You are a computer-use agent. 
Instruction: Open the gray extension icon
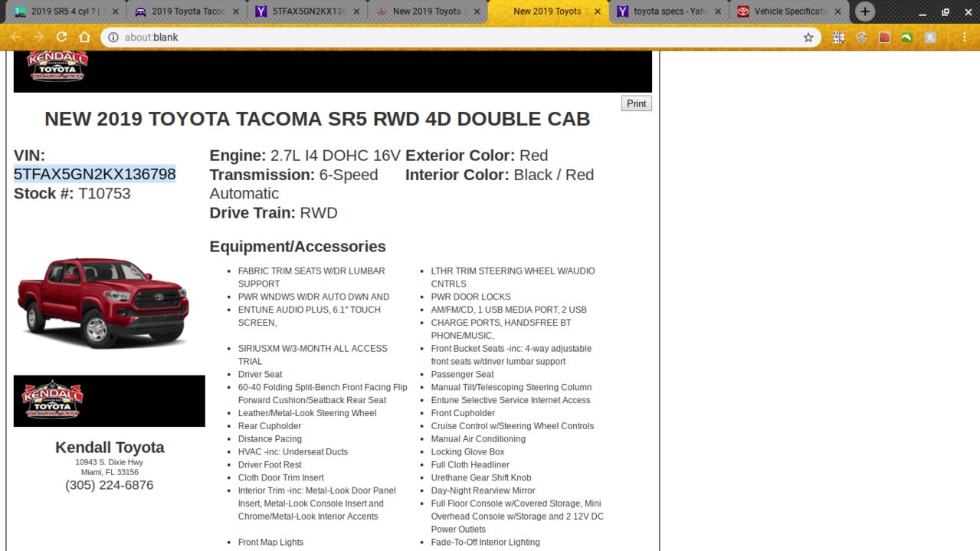pyautogui.click(x=930, y=37)
